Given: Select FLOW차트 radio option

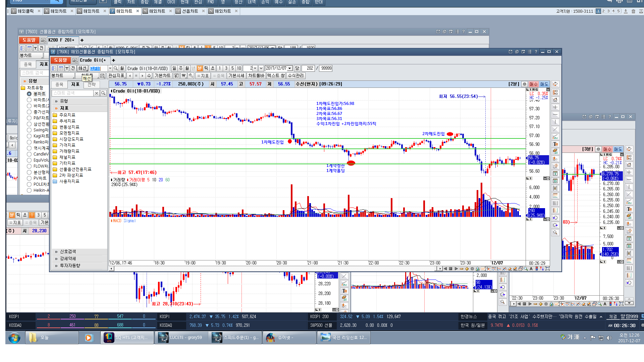Looking at the screenshot, I should [29, 166].
